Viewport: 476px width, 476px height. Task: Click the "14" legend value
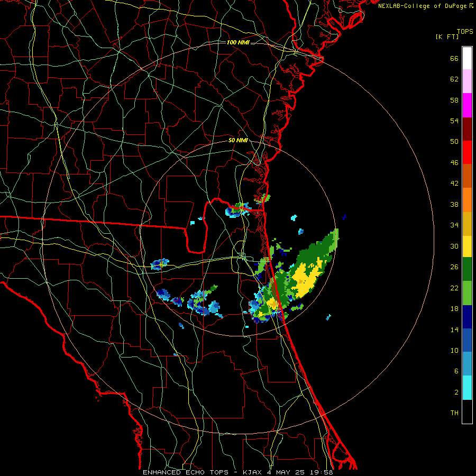[x=454, y=330]
